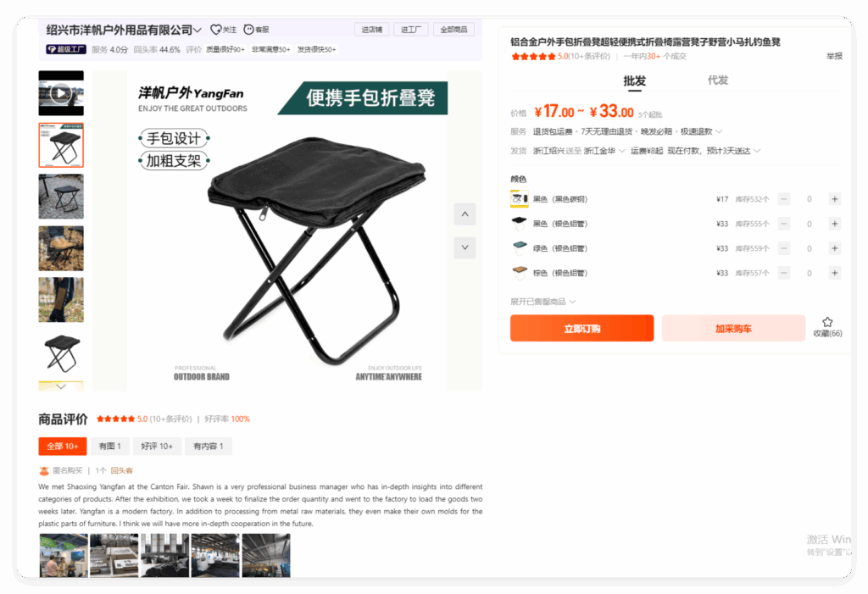Click the 加采购车 add to cart button
Image resolution: width=868 pixels, height=594 pixels.
click(x=733, y=328)
